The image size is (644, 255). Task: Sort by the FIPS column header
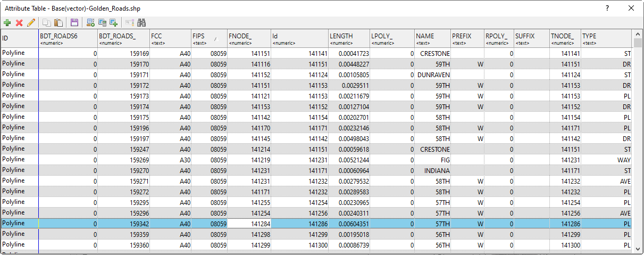[209, 38]
